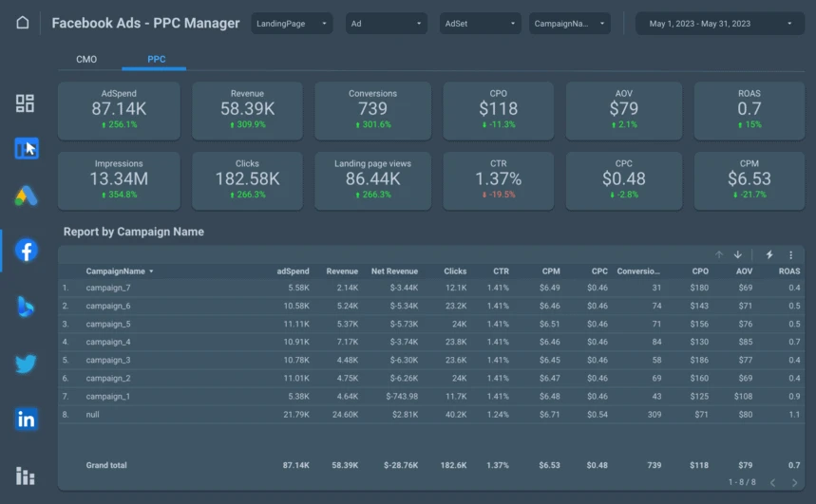Expand the AdSet filter dropdown
816x504 pixels.
click(480, 24)
